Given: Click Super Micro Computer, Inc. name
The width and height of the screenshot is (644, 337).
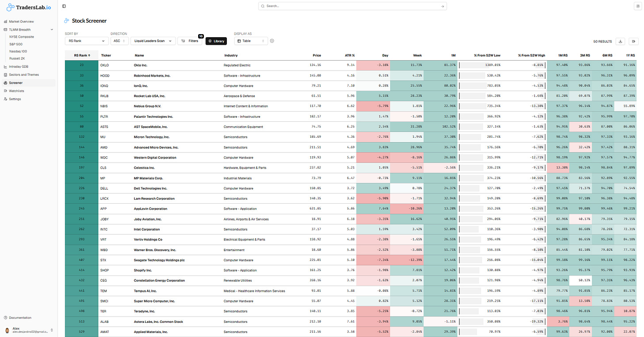Looking at the screenshot, I should 154,301.
